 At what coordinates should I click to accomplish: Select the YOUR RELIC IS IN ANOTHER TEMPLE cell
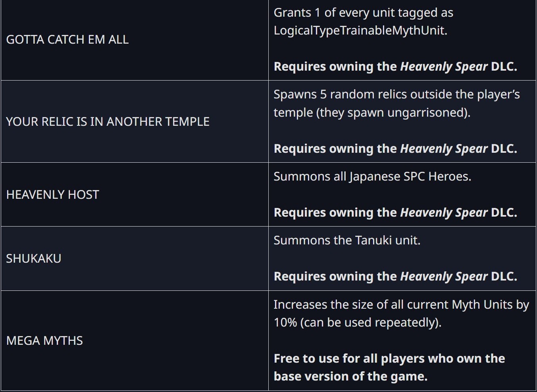tap(108, 122)
